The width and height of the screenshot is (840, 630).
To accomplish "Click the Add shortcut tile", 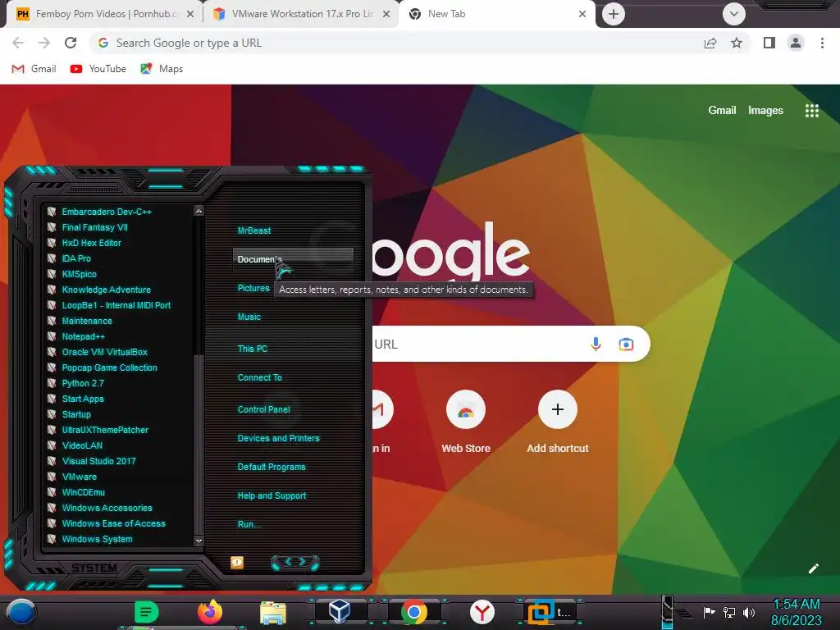I will click(558, 422).
